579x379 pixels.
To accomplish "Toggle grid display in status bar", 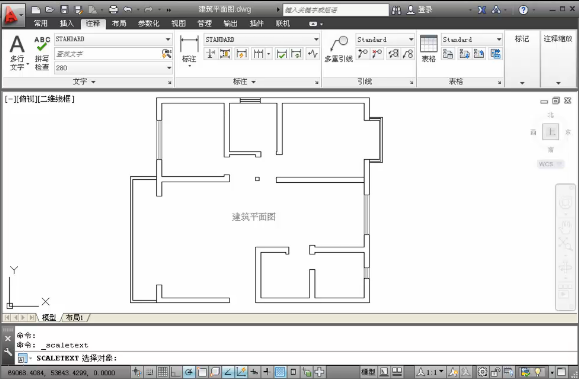I will pos(163,372).
